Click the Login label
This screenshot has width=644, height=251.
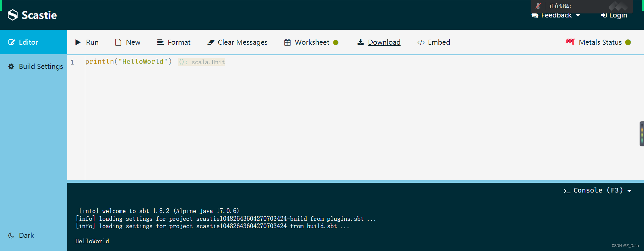[618, 15]
